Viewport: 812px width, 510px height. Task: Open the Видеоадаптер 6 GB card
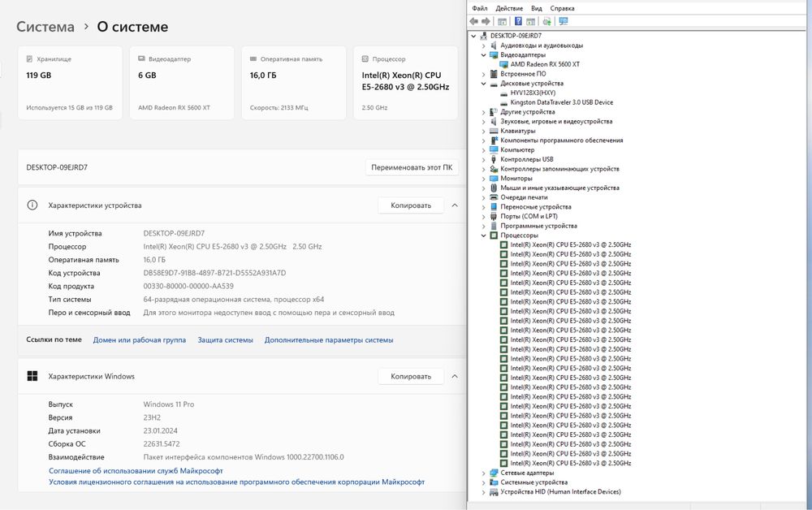pyautogui.click(x=182, y=83)
